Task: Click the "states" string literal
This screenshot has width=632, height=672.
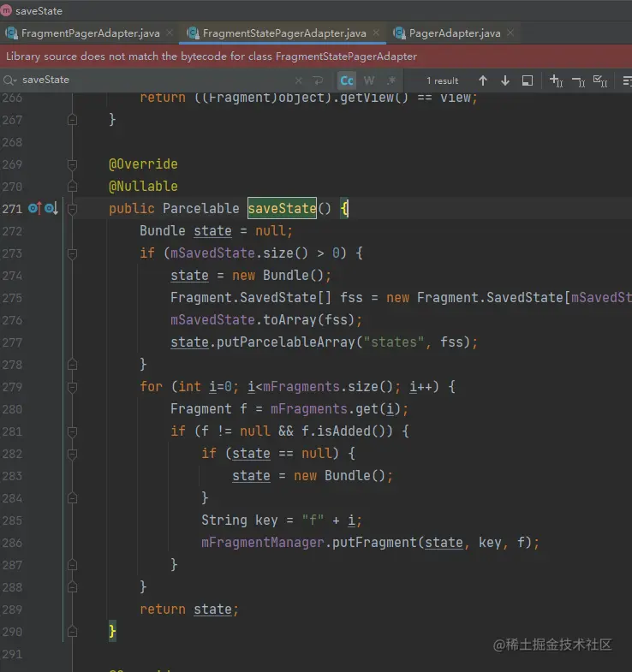Action: coord(394,342)
